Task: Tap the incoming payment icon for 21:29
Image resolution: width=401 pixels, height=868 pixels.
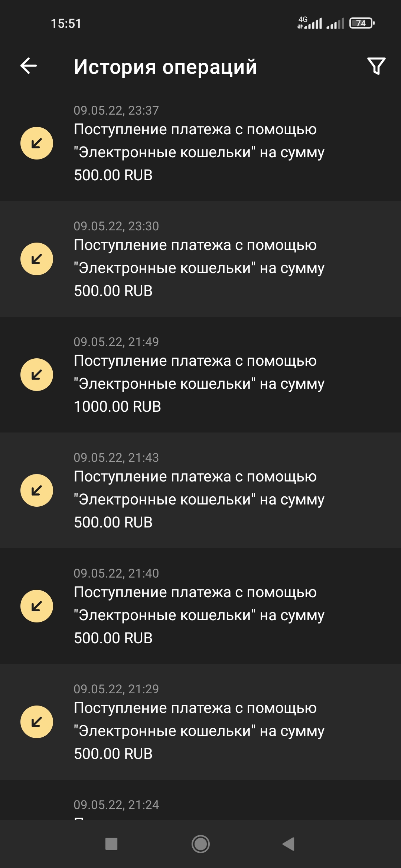Action: tap(37, 722)
